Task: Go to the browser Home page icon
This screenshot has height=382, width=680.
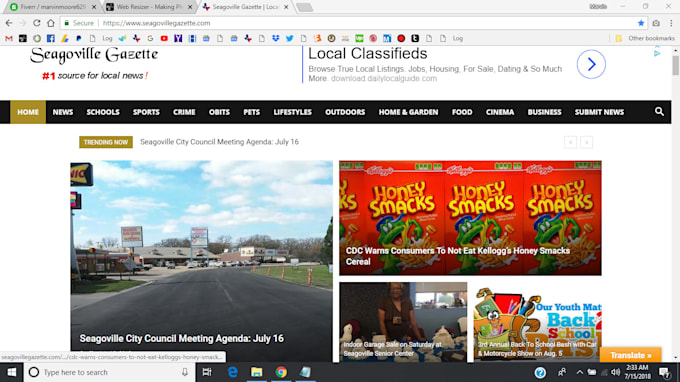Action: click(51, 23)
